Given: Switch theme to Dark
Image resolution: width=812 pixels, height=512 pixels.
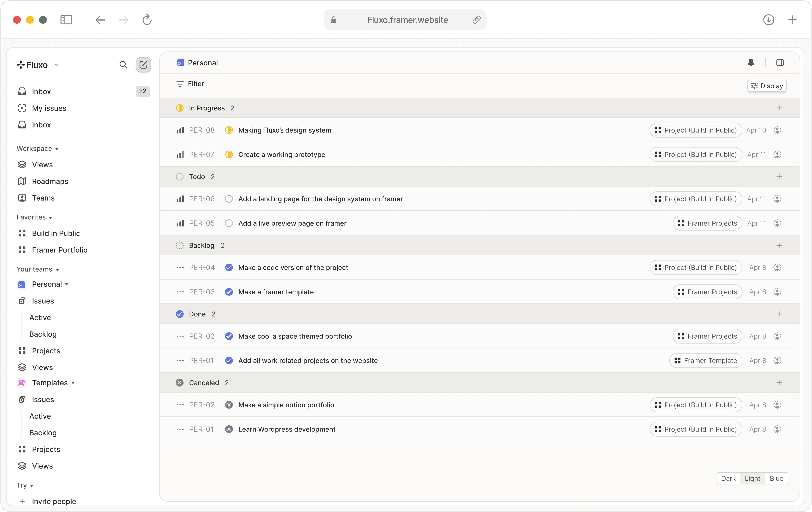Looking at the screenshot, I should click(x=728, y=478).
